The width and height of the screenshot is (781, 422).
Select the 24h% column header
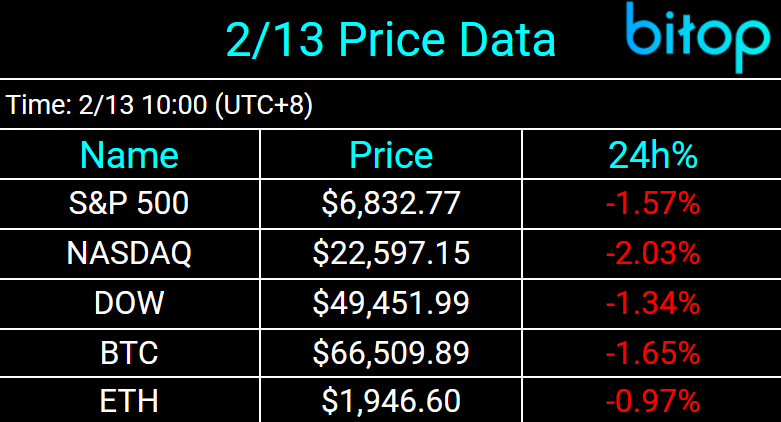(x=652, y=155)
